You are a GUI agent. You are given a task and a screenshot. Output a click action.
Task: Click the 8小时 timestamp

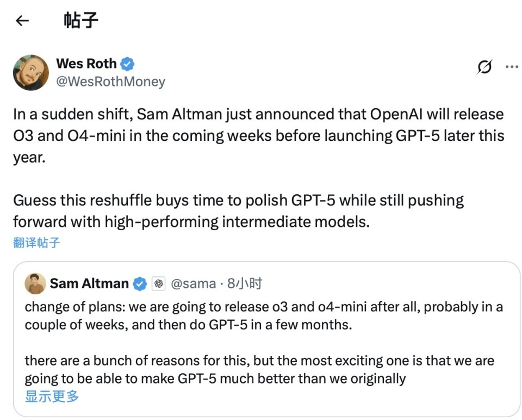point(245,283)
